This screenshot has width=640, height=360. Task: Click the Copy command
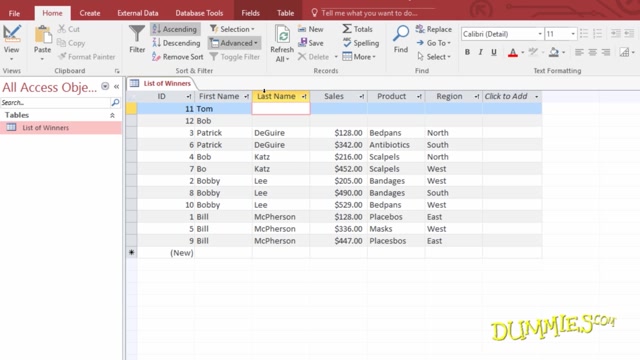tap(71, 43)
